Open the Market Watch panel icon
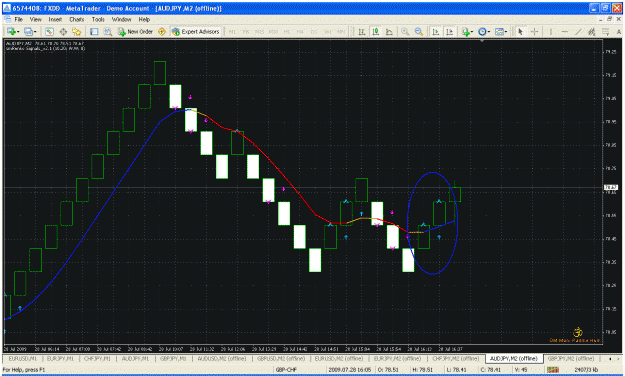 [49, 31]
